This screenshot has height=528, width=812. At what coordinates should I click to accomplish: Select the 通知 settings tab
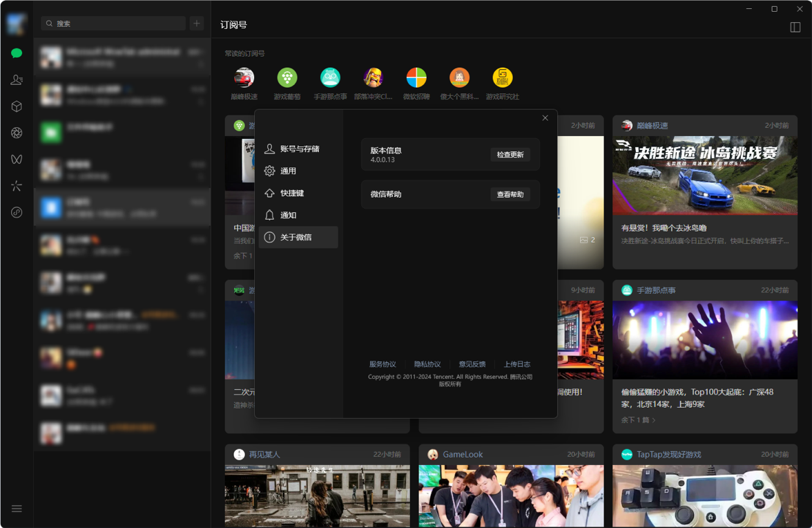[288, 215]
